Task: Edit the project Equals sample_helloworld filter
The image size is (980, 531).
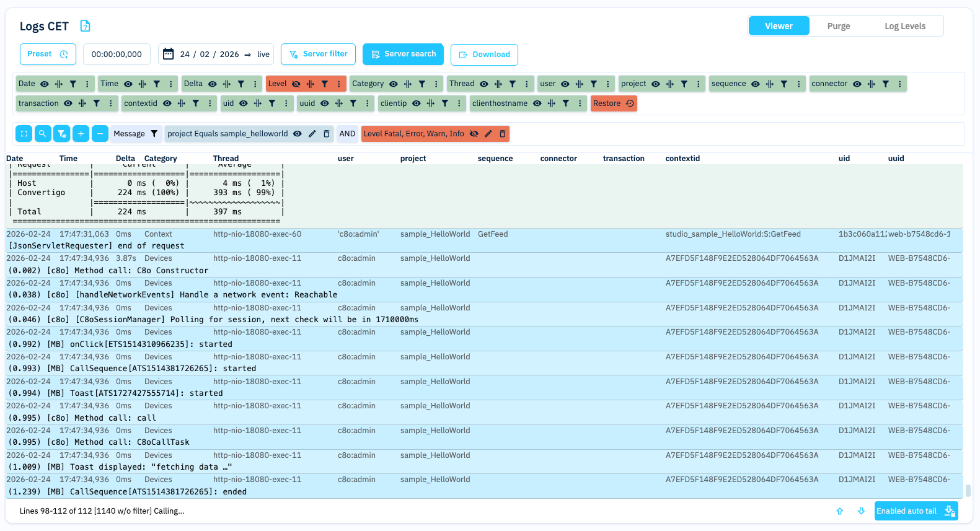Action: (x=312, y=134)
